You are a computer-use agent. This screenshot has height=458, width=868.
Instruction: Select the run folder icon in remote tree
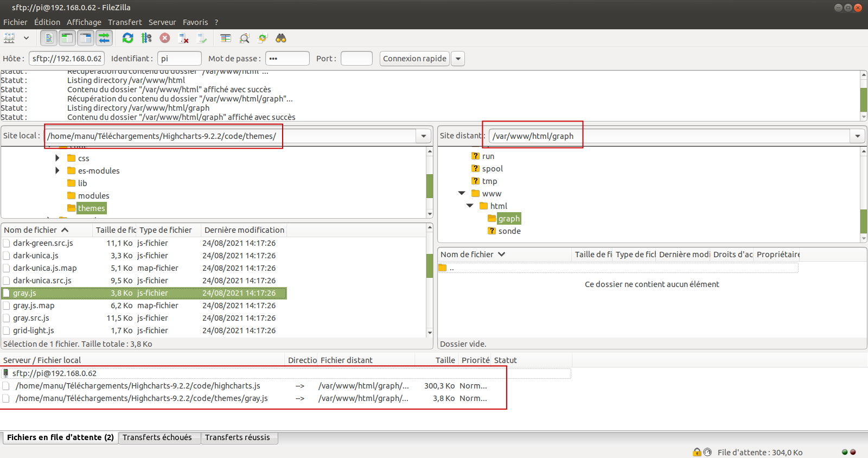coord(475,156)
